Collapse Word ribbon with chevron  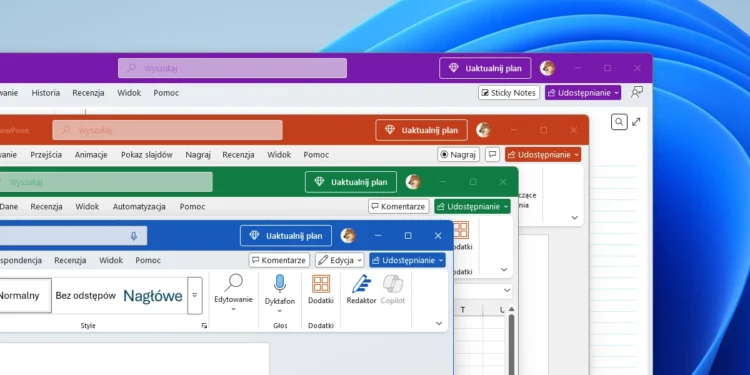(x=439, y=324)
